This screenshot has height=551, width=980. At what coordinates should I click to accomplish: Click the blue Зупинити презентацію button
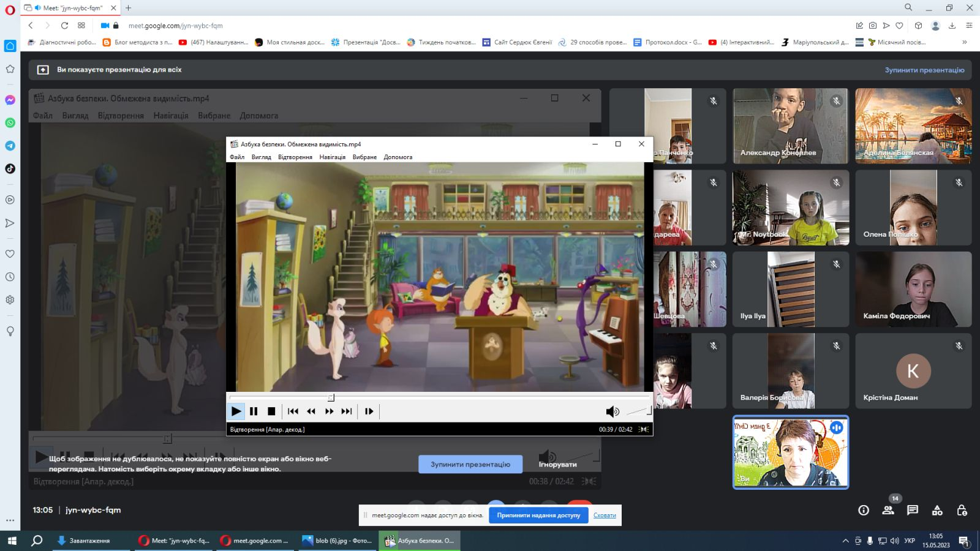[x=470, y=464]
